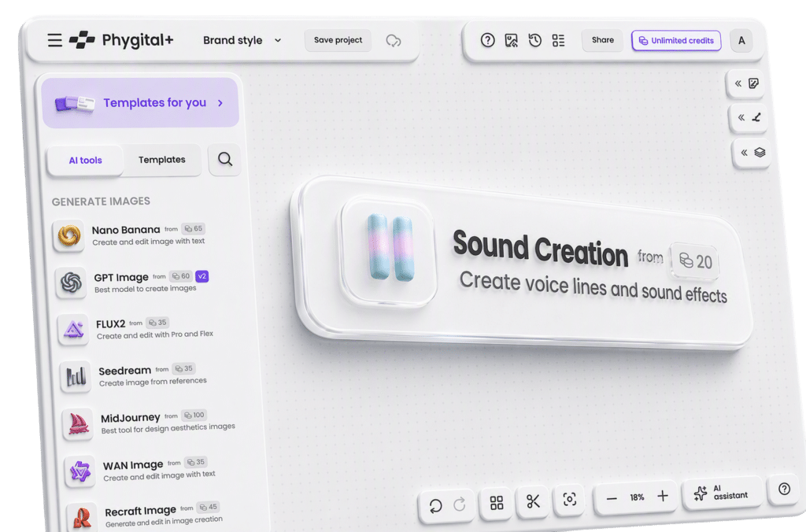
Task: Click the Unlimited credits button
Action: 676,41
